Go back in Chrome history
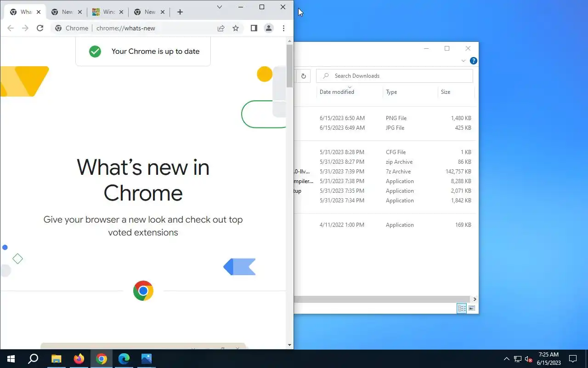This screenshot has height=368, width=588. tap(11, 28)
